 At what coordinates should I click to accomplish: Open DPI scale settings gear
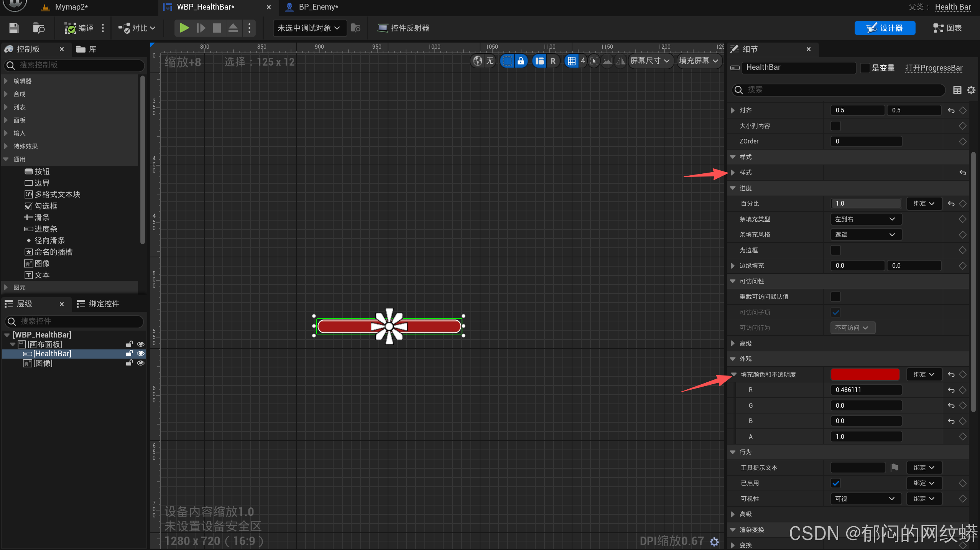714,542
